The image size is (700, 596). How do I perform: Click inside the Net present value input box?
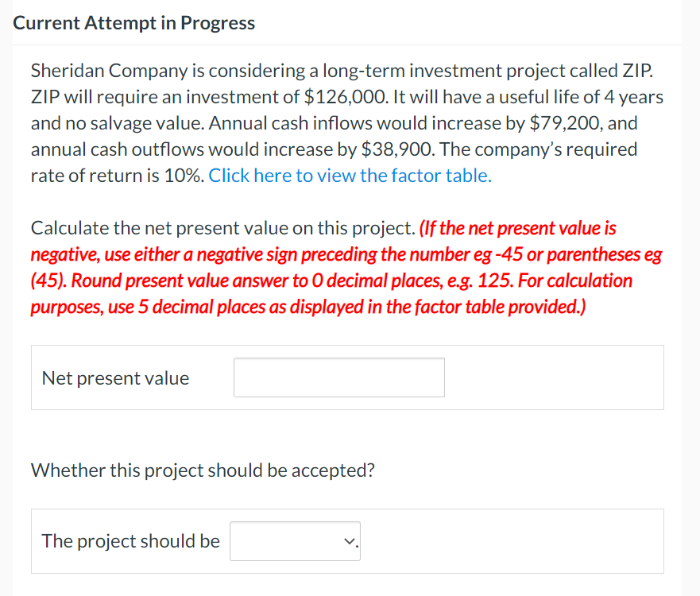338,377
